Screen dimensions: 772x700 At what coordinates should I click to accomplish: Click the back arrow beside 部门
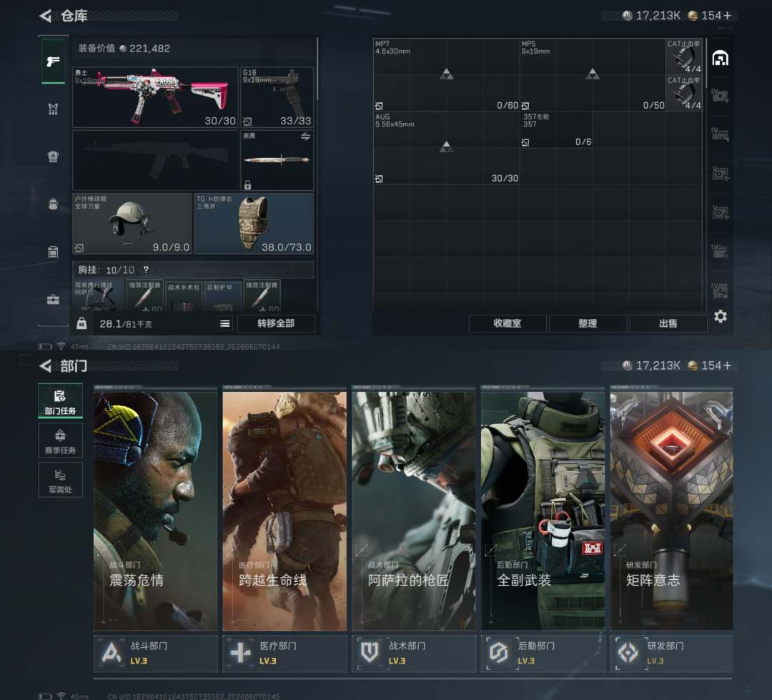(x=45, y=365)
